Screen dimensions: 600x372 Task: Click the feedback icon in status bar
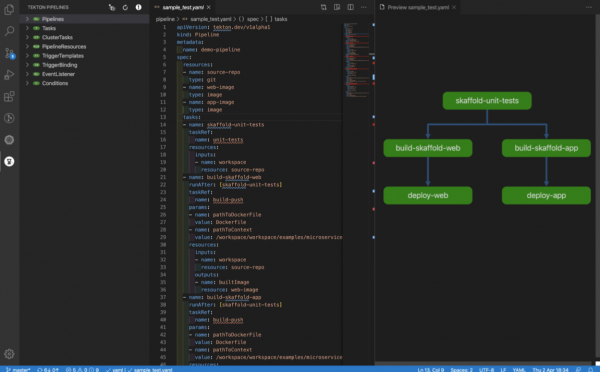[578, 369]
